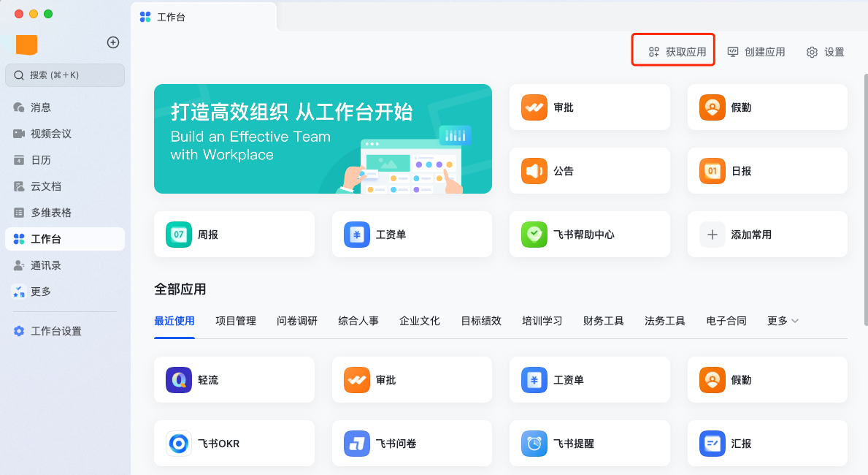Select 问卷调研 tab
The height and width of the screenshot is (475, 868).
pos(297,321)
